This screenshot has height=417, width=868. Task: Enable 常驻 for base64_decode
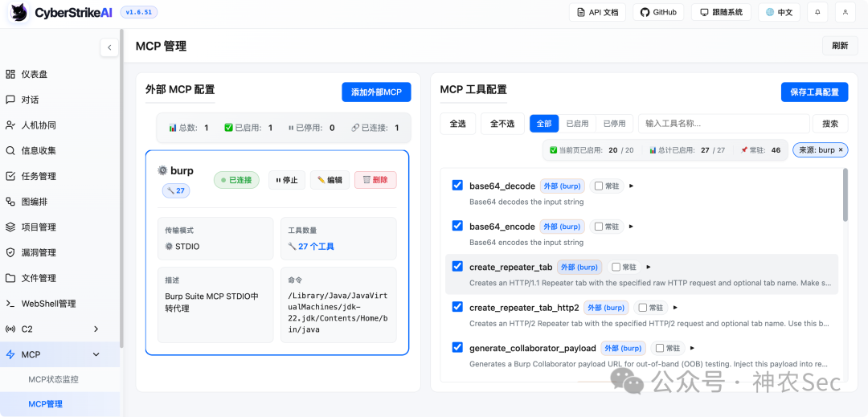[599, 186]
